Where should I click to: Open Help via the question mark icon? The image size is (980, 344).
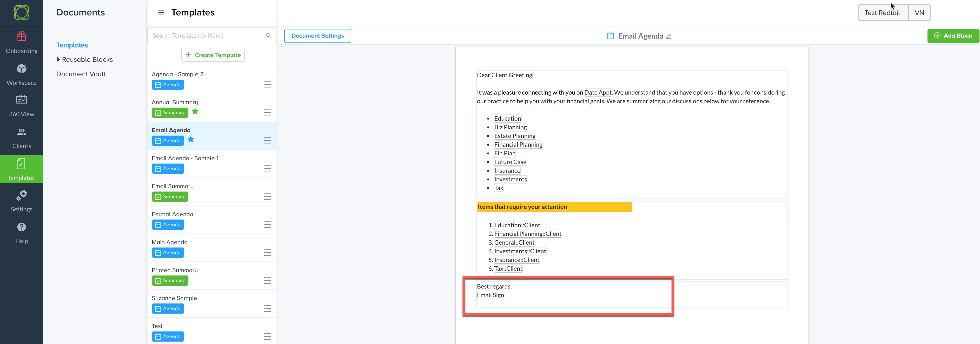(x=21, y=232)
